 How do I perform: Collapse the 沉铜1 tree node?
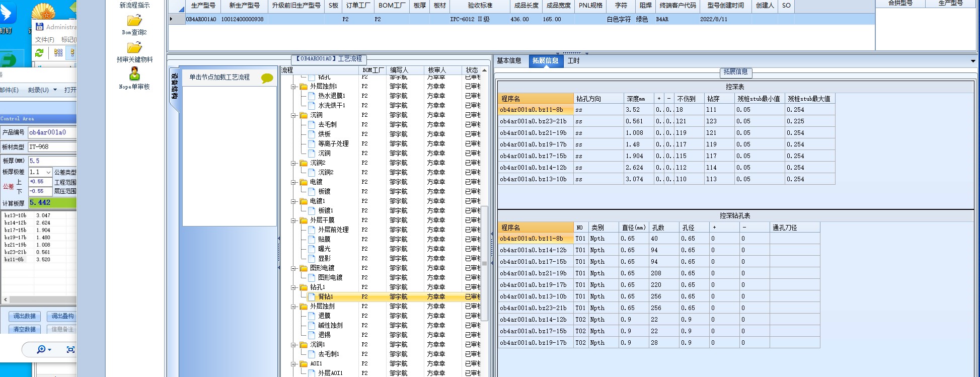click(x=293, y=345)
